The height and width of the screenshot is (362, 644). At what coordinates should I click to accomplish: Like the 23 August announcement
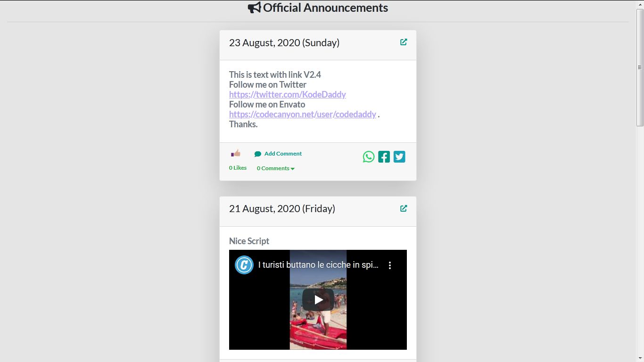[235, 153]
